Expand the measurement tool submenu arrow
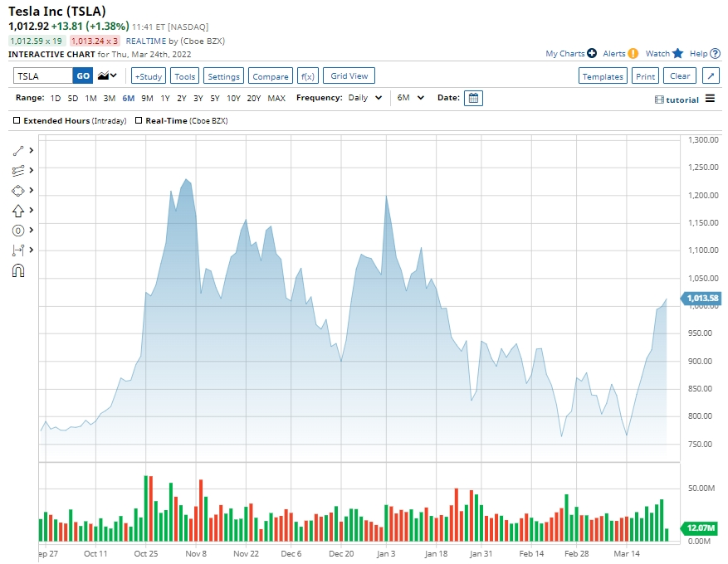This screenshot has height=564, width=728. coord(32,250)
